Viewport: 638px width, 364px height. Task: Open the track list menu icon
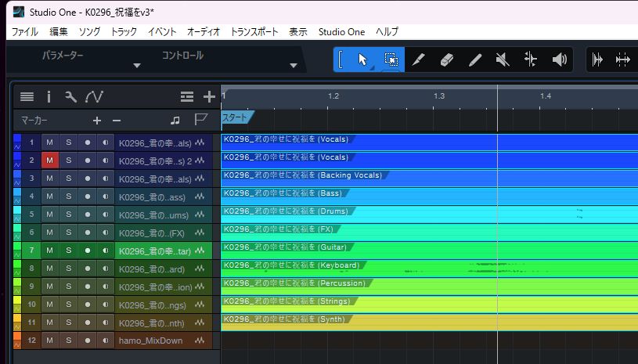click(27, 97)
